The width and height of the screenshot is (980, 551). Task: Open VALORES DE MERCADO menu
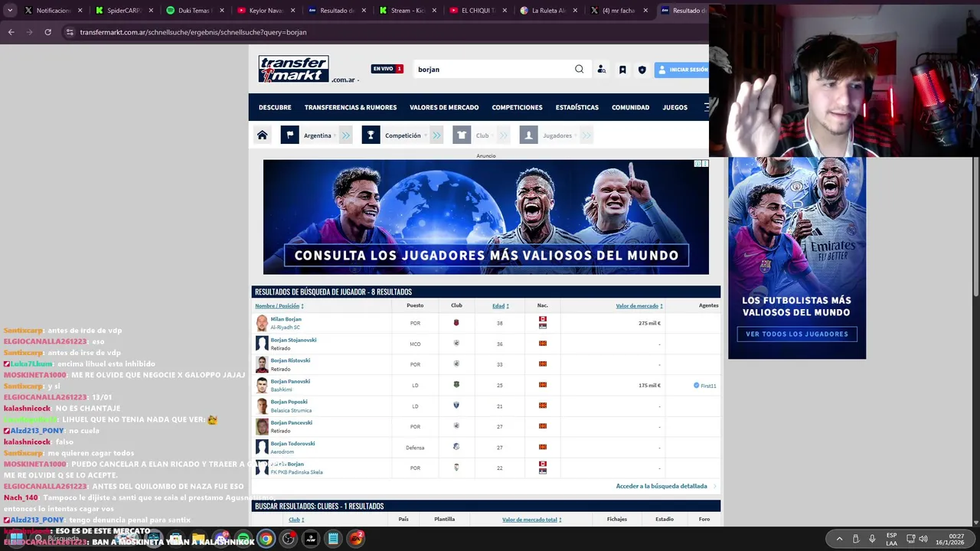444,107
